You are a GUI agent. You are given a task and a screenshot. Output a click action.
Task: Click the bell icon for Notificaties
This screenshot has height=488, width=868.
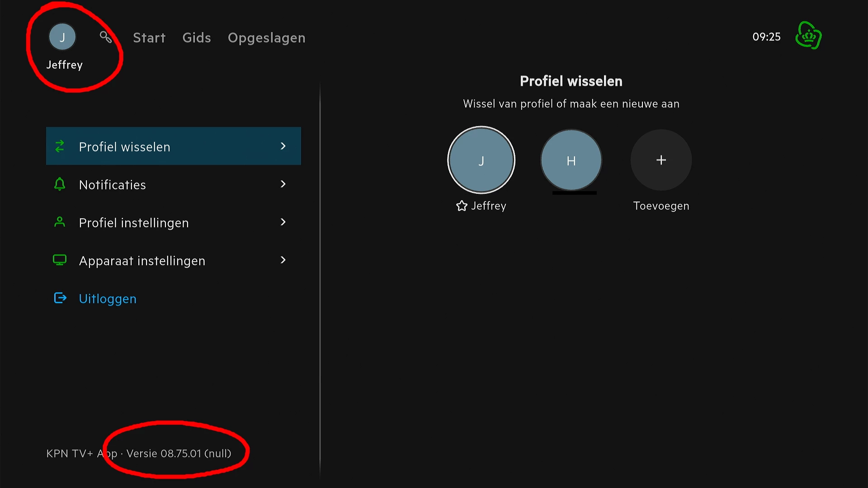tap(60, 184)
